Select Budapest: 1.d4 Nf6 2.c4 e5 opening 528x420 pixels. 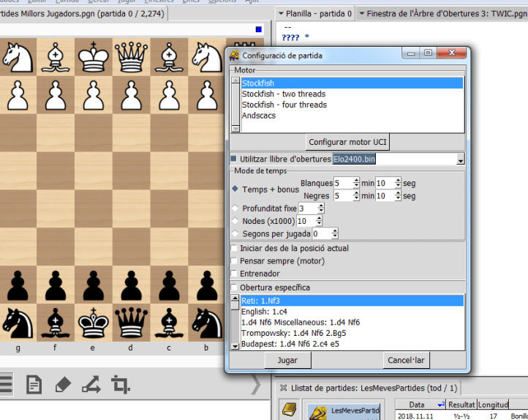(x=352, y=344)
